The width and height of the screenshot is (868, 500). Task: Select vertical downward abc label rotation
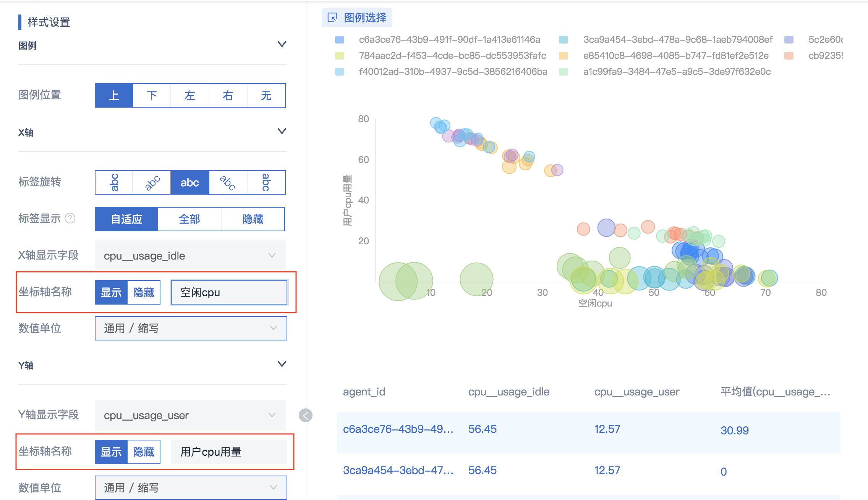click(x=266, y=182)
